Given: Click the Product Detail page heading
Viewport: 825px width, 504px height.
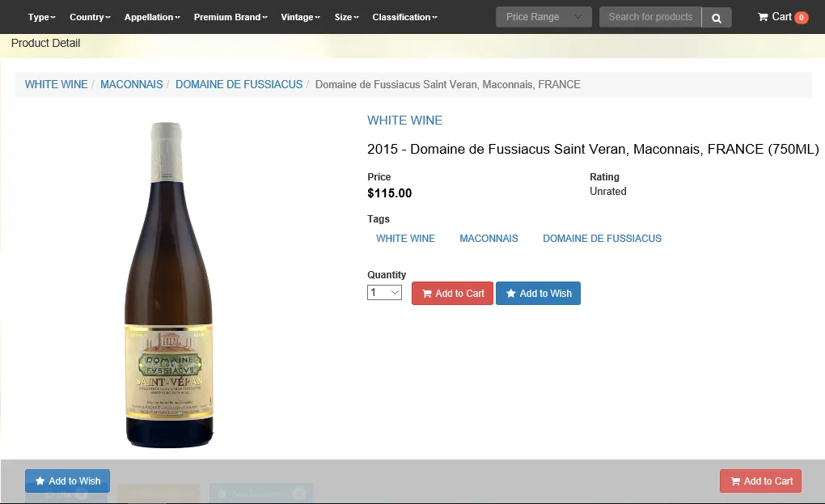Looking at the screenshot, I should (46, 43).
